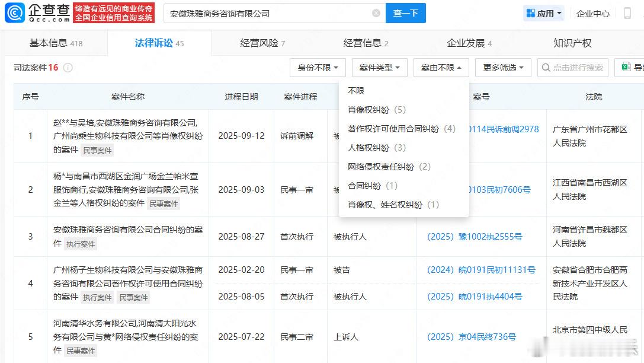Image resolution: width=644 pixels, height=363 pixels.
Task: Clear the search box with the X icon
Action: [x=376, y=13]
